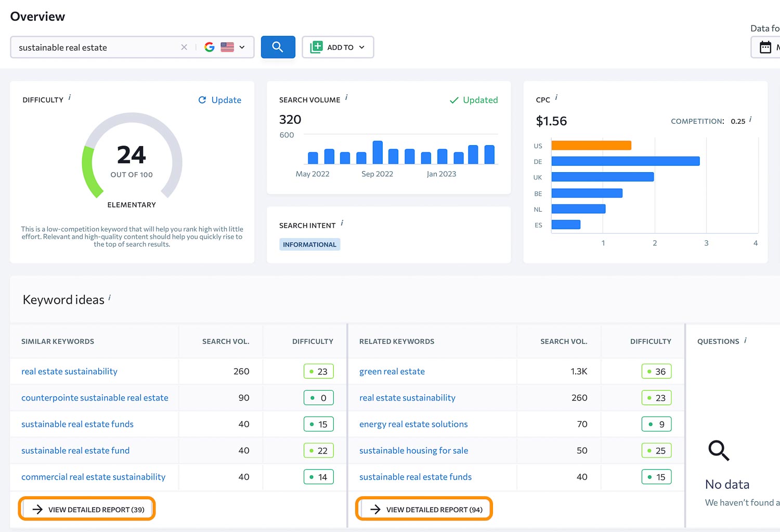Expand the ADD TO dropdown
Viewport: 780px width, 532px height.
tap(338, 47)
